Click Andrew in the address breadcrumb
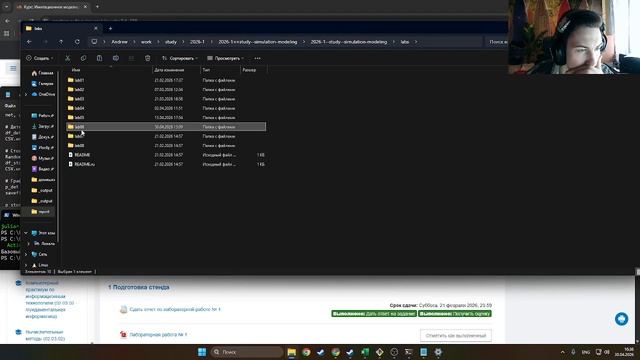The width and height of the screenshot is (640, 360). 120,42
